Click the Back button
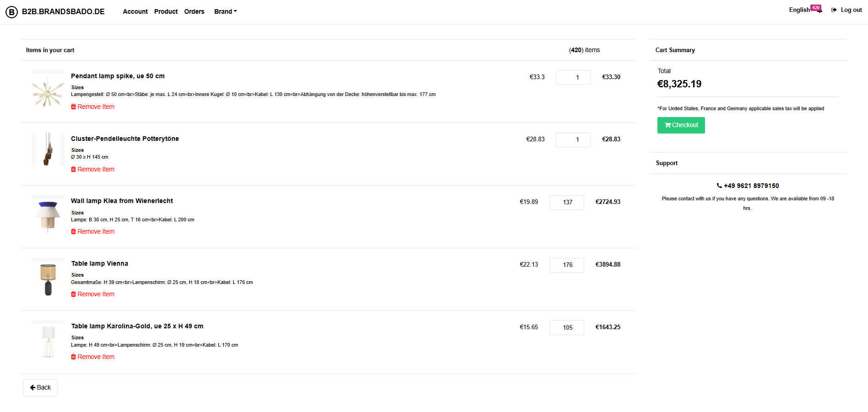This screenshot has width=868, height=412. point(40,388)
